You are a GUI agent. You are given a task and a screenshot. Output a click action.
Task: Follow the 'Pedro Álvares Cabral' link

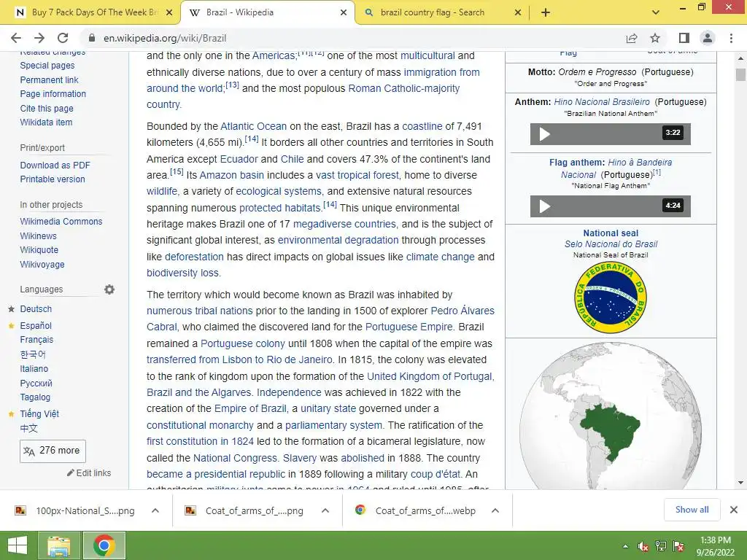tap(462, 311)
